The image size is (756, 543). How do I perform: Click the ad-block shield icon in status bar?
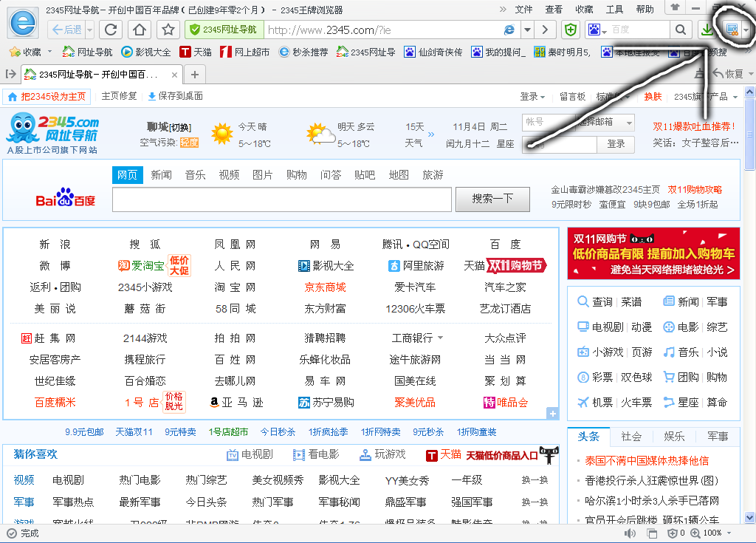click(x=673, y=533)
